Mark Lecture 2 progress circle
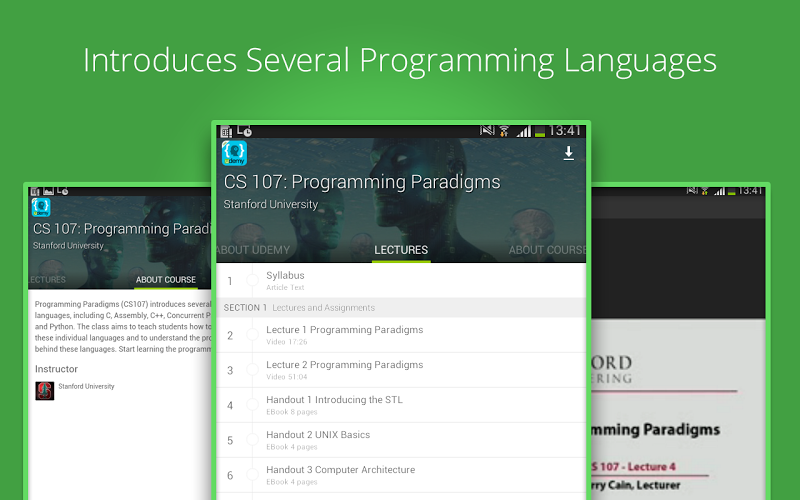Image resolution: width=800 pixels, height=500 pixels. (253, 370)
